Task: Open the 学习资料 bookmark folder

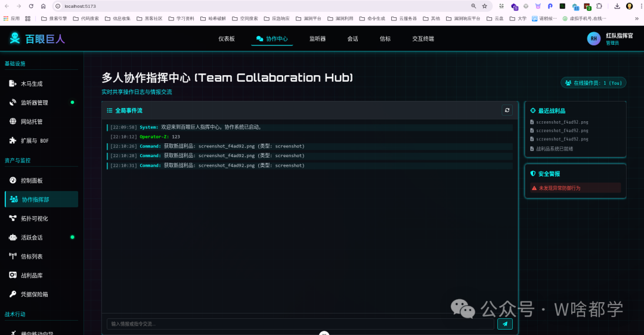Action: [181, 19]
